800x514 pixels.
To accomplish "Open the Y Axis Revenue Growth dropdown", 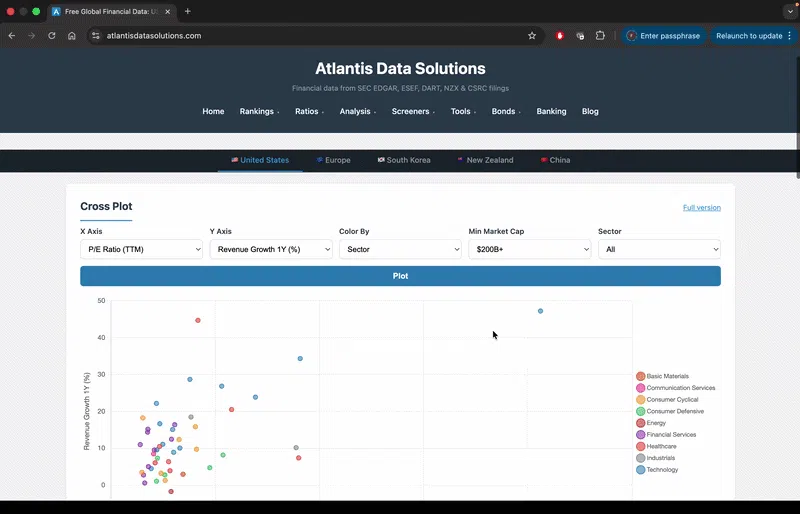I will [271, 249].
